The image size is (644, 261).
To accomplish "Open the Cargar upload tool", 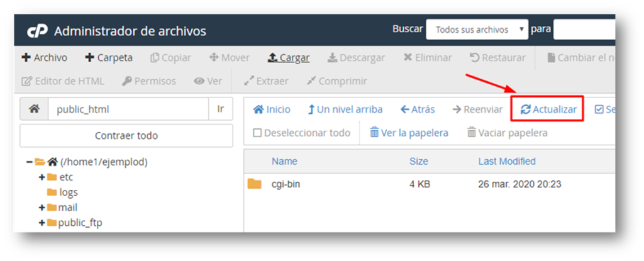I will coord(288,58).
